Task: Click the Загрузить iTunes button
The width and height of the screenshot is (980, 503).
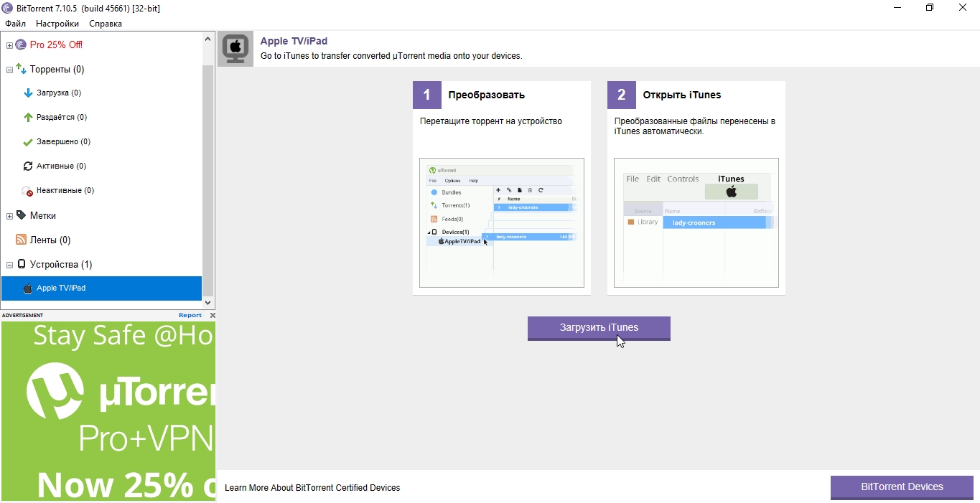Action: pos(599,328)
